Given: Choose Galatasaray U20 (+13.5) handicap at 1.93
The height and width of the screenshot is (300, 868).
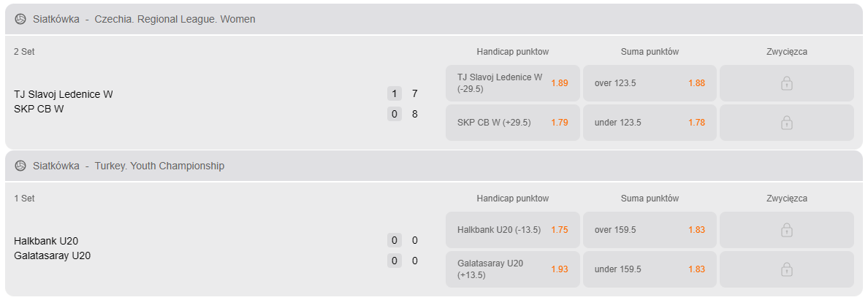Looking at the screenshot, I should [x=513, y=269].
